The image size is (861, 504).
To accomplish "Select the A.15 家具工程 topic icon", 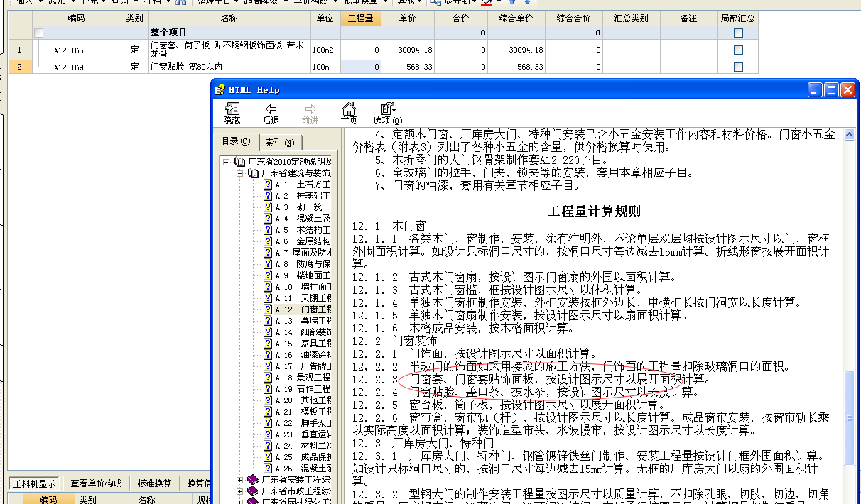I will 268,344.
